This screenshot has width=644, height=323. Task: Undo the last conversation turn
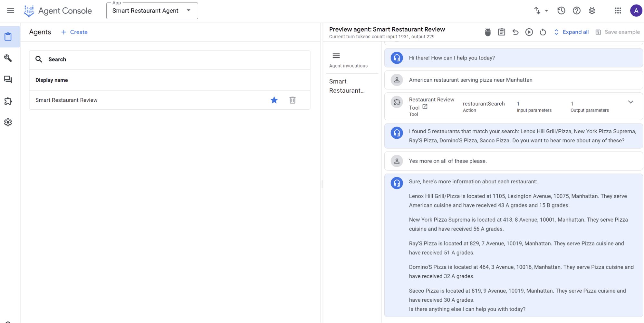pyautogui.click(x=515, y=32)
